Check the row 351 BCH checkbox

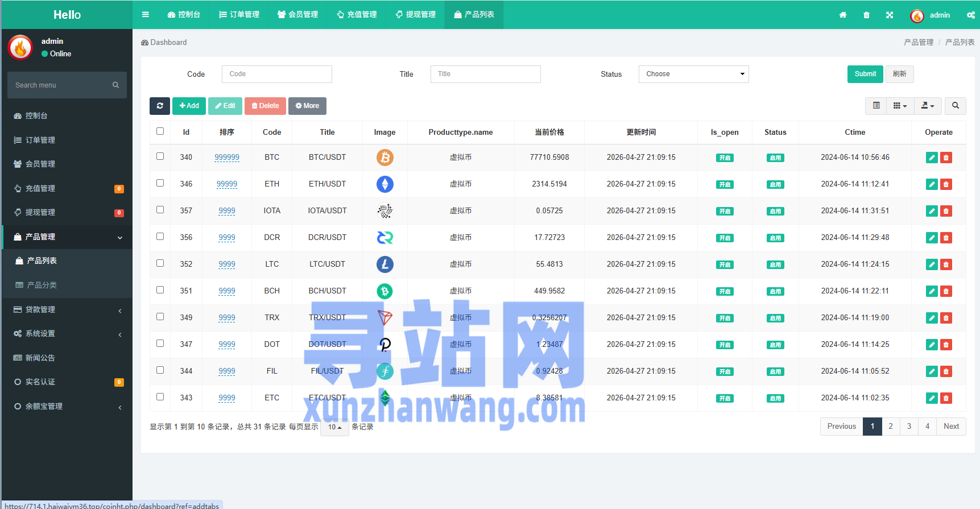pos(160,290)
